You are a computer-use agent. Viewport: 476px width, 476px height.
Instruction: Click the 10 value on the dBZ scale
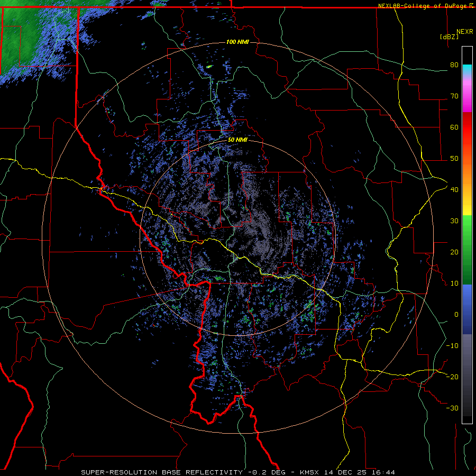pos(454,283)
